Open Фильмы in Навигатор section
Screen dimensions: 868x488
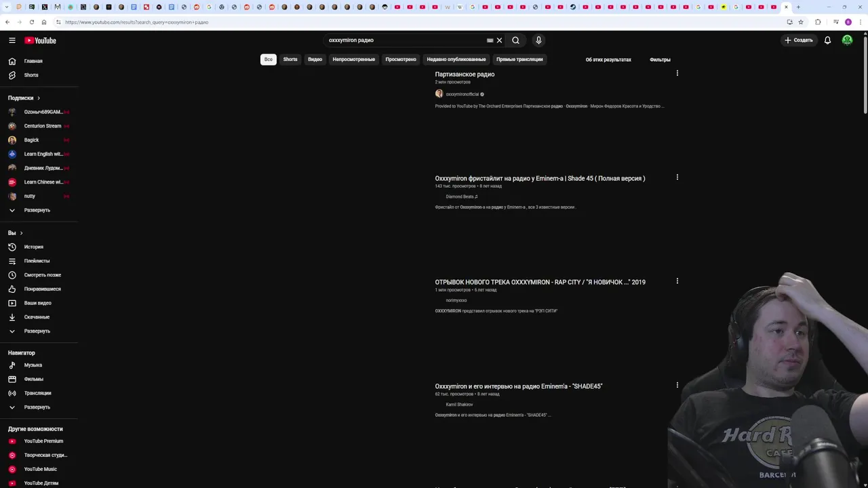pyautogui.click(x=34, y=379)
